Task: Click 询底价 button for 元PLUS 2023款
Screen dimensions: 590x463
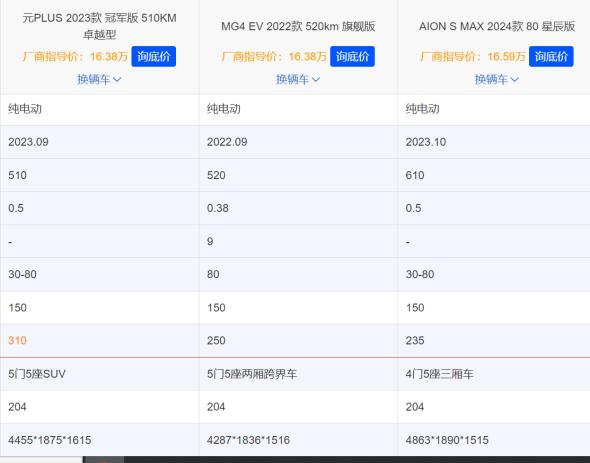Action: click(x=154, y=56)
